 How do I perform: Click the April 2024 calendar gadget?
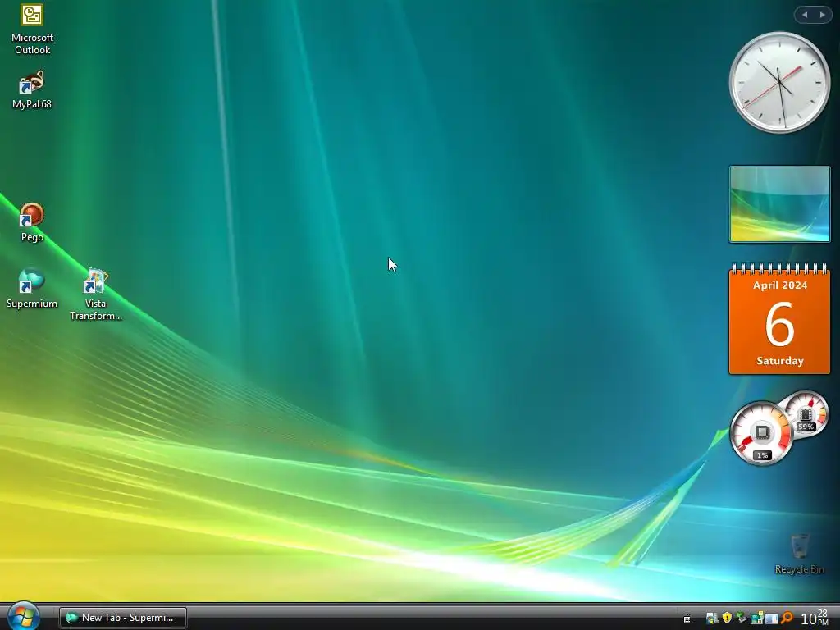779,319
